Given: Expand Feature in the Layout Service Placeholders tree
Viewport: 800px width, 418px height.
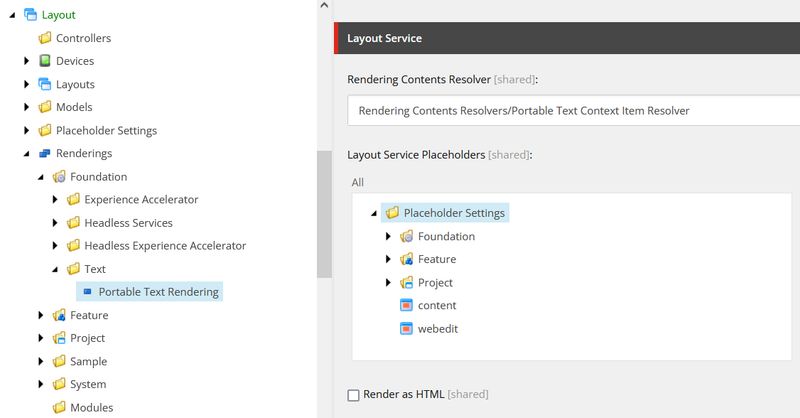Looking at the screenshot, I should (x=388, y=259).
